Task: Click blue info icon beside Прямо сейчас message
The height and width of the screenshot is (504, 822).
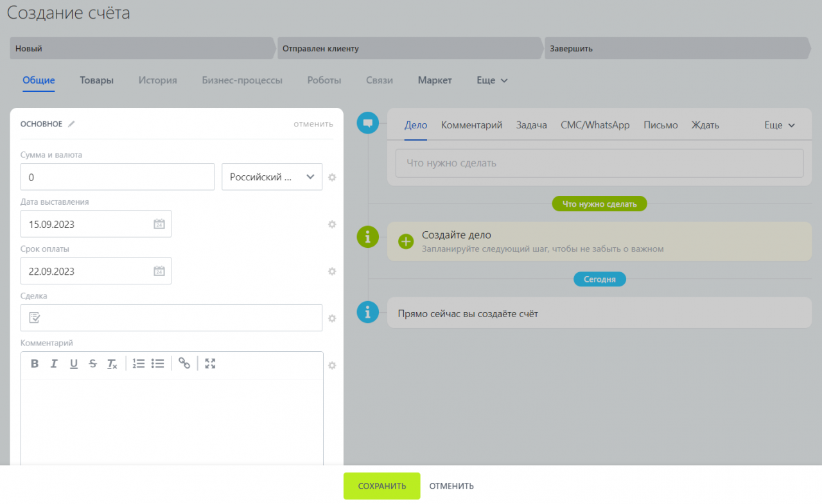Action: click(367, 313)
